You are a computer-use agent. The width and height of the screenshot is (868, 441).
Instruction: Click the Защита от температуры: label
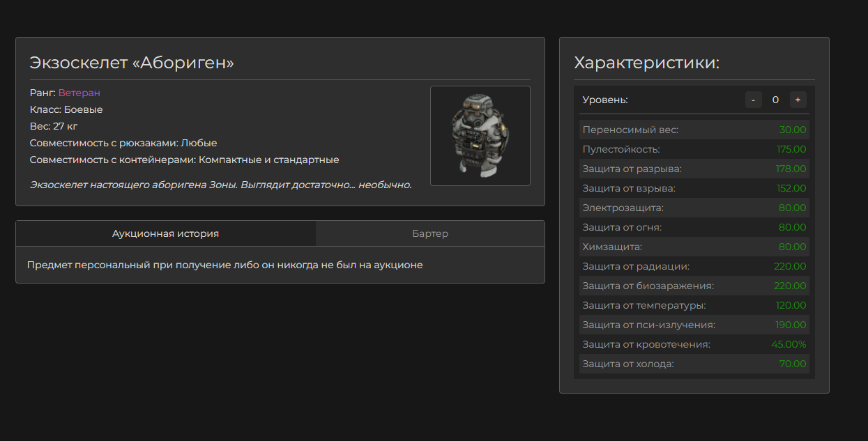(644, 305)
